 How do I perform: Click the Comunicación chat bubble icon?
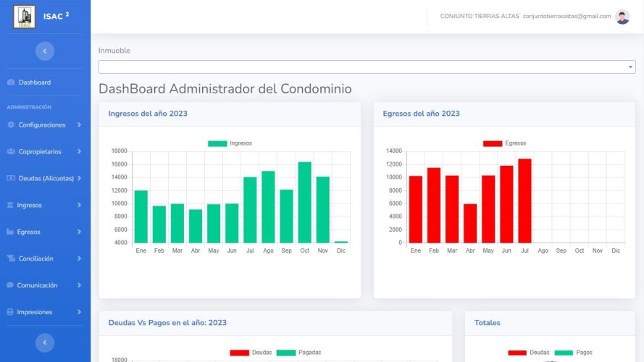pyautogui.click(x=10, y=285)
